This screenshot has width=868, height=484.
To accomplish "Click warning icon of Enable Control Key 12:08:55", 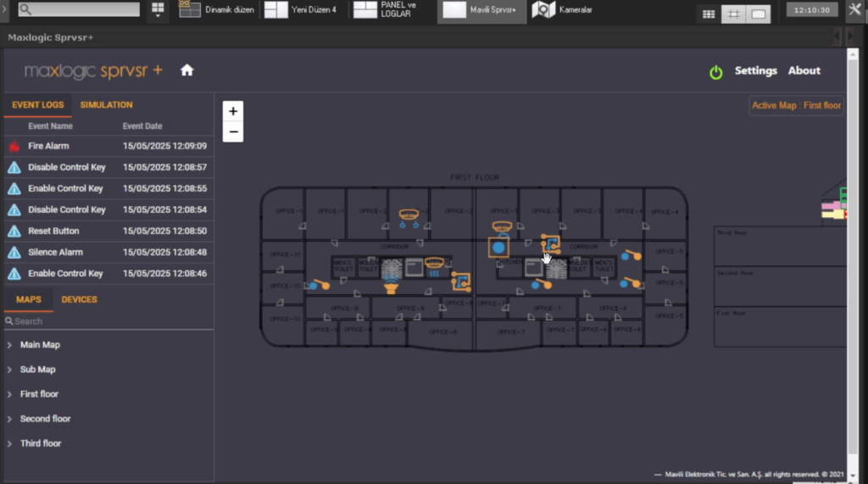I will 14,189.
